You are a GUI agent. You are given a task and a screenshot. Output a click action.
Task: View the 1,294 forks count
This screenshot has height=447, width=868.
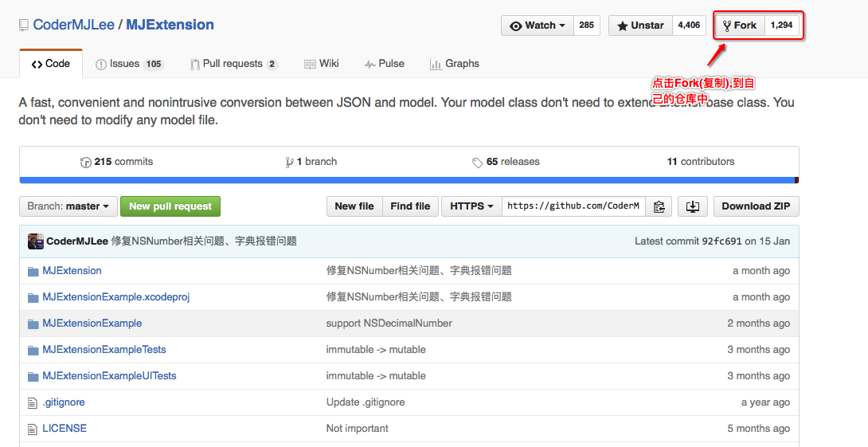[x=782, y=25]
